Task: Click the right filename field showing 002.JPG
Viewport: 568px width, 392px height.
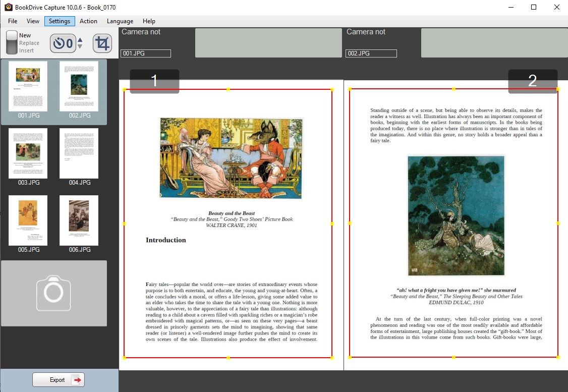Action: click(371, 53)
